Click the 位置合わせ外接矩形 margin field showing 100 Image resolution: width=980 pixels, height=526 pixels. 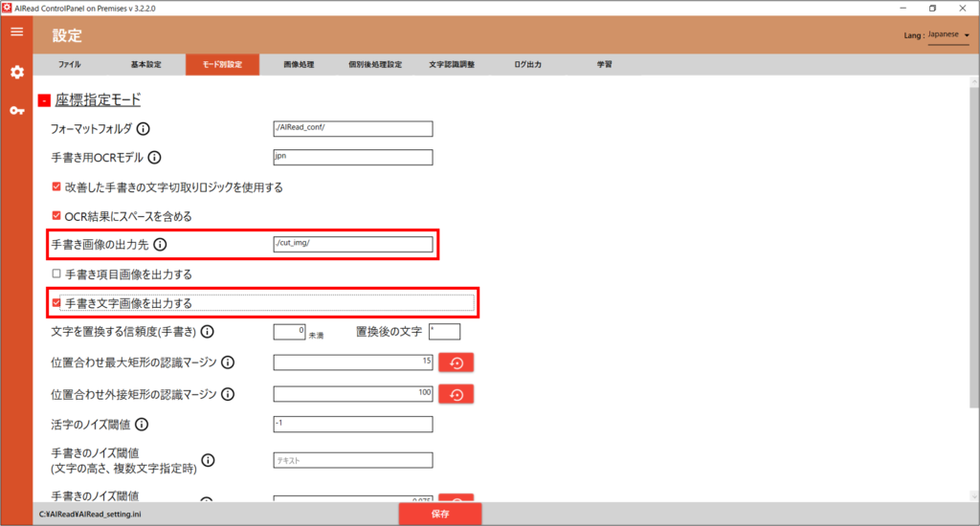pos(353,394)
